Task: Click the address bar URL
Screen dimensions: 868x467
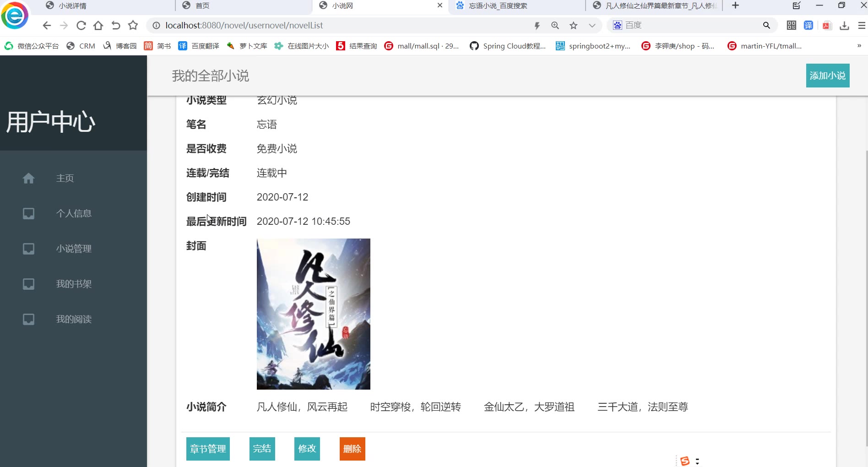Action: 244,26
